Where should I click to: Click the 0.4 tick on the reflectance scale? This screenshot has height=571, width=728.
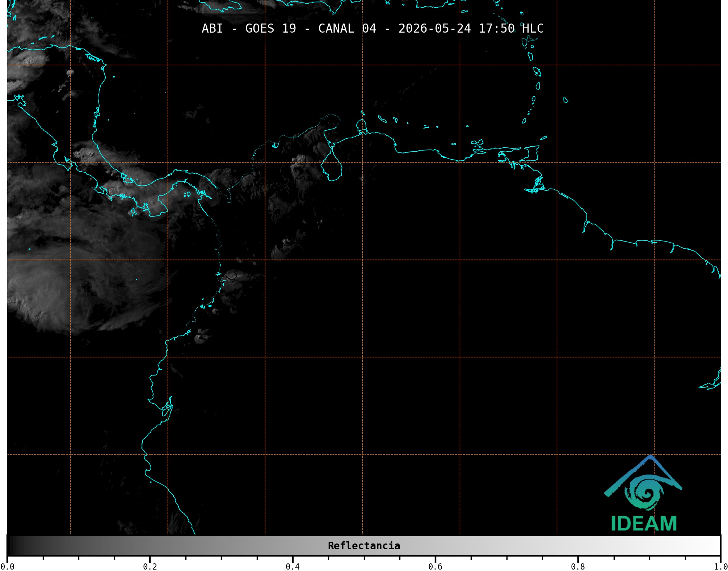(x=293, y=566)
